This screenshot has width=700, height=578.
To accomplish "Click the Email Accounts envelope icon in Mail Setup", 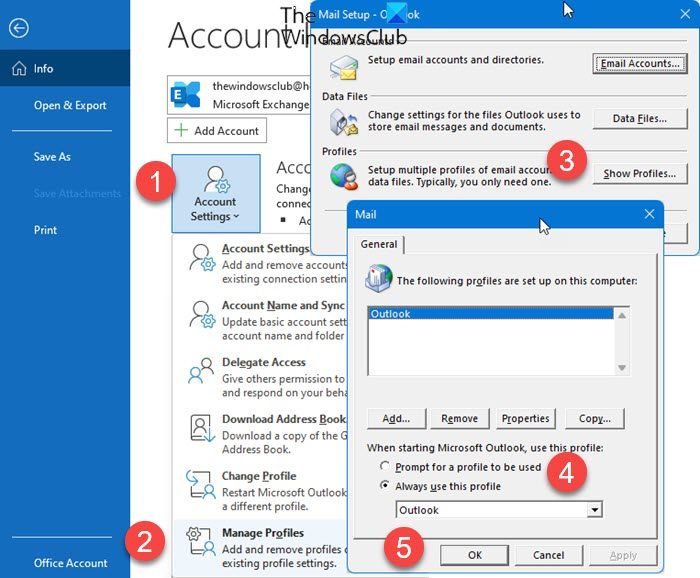I will click(344, 67).
